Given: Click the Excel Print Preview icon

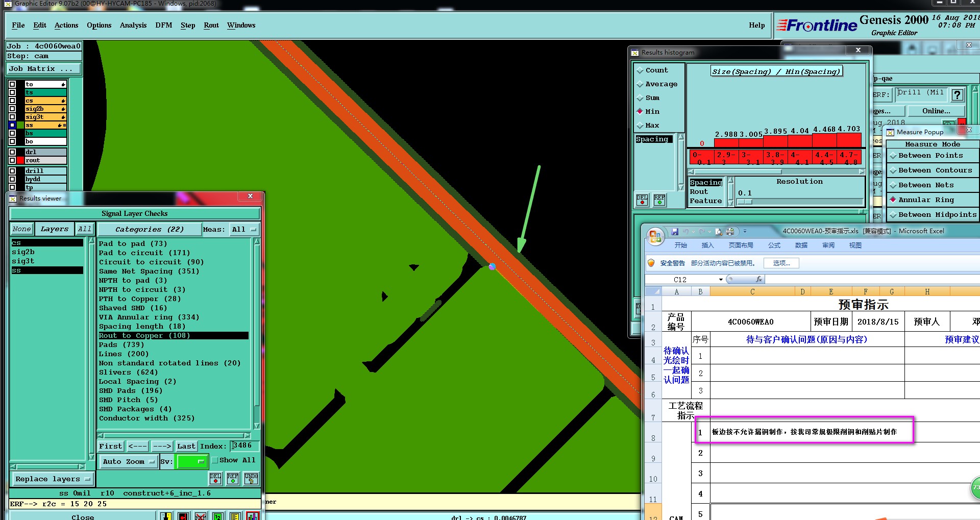Looking at the screenshot, I should pyautogui.click(x=719, y=232).
